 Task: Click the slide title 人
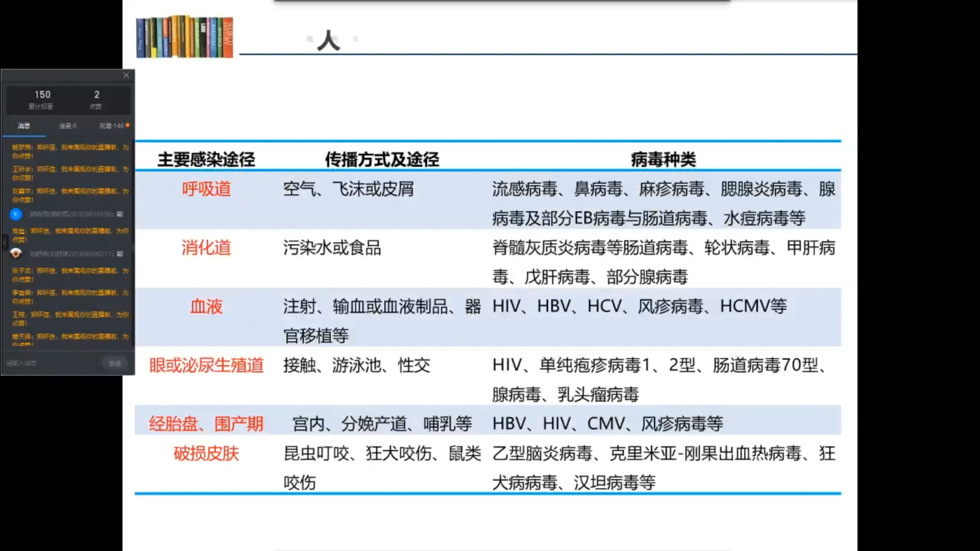coord(328,40)
